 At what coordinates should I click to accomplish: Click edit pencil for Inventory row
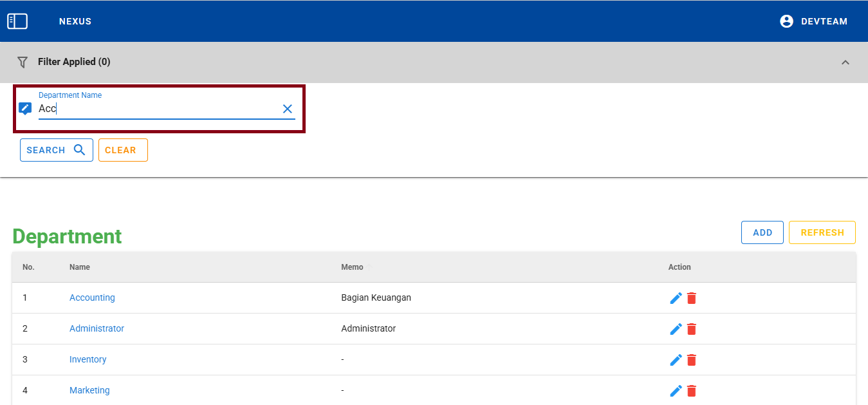tap(676, 360)
